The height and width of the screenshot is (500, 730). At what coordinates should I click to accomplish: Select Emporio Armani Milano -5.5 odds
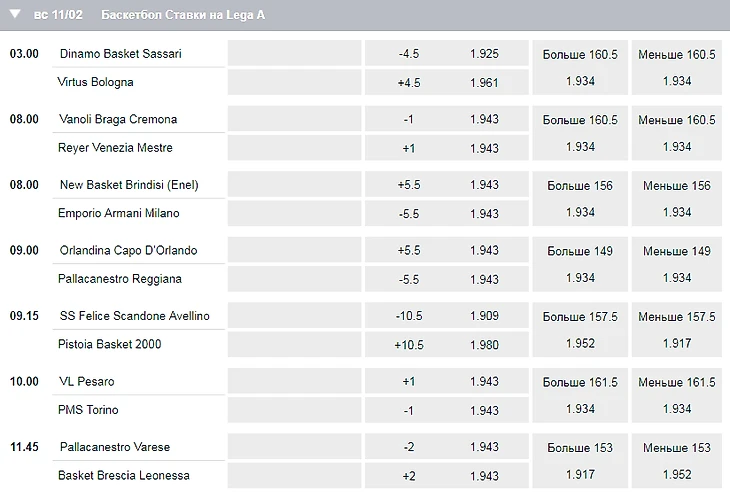tap(447, 214)
